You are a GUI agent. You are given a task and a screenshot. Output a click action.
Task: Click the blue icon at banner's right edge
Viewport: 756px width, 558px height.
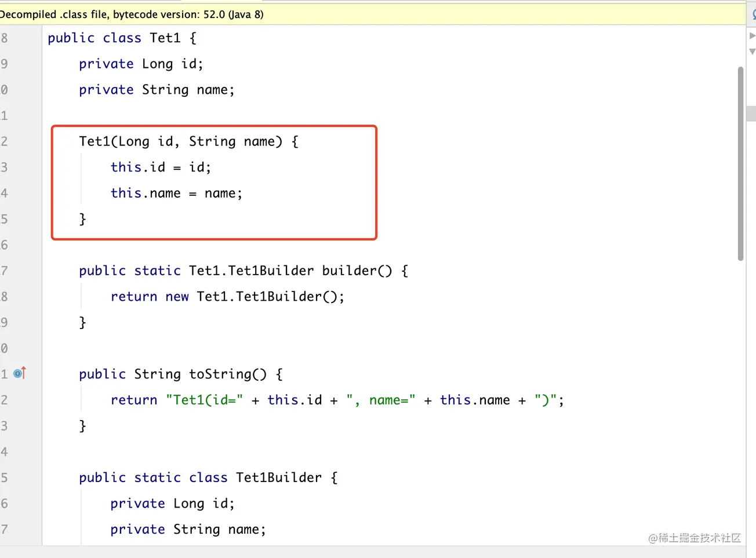point(753,14)
